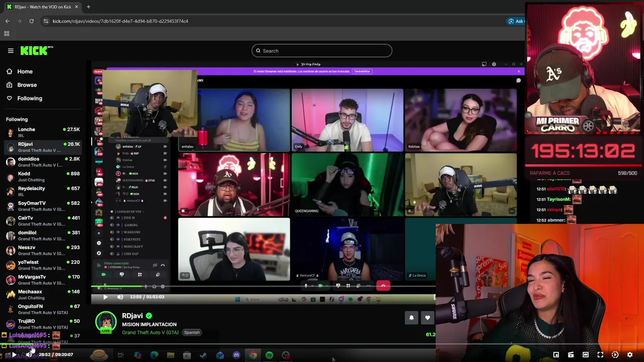Open Discord from the taskbar
The image size is (644, 362).
(x=236, y=355)
